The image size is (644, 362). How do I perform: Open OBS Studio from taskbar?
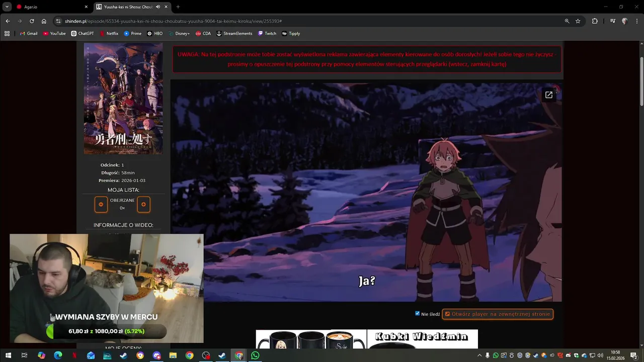[206, 355]
